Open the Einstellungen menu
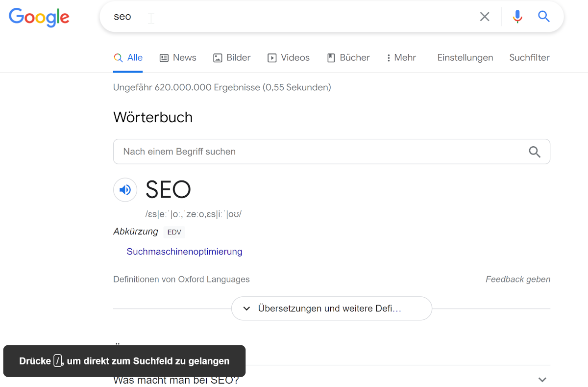The width and height of the screenshot is (588, 387). pos(465,57)
